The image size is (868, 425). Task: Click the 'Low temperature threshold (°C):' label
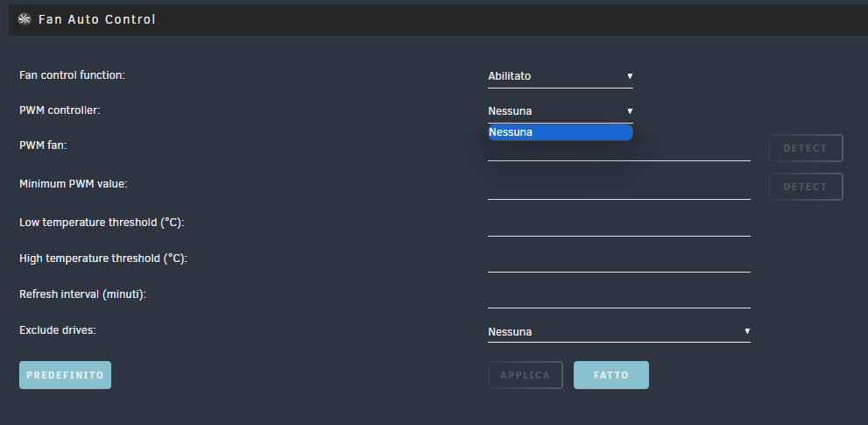point(102,223)
